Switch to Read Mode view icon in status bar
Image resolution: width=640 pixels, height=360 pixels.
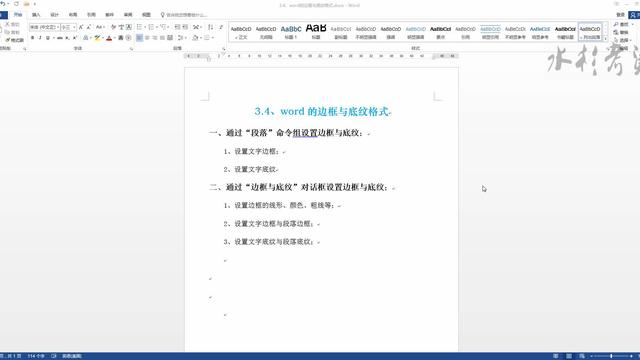pyautogui.click(x=556, y=356)
